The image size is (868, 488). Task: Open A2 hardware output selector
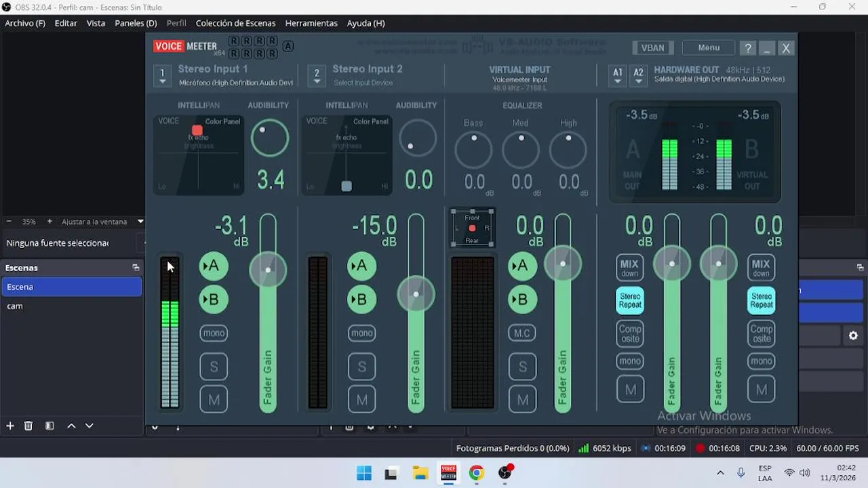(638, 75)
